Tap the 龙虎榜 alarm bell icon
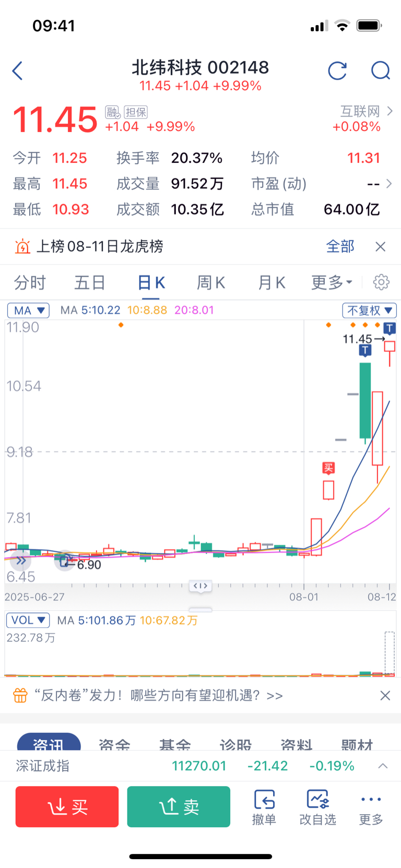The width and height of the screenshot is (401, 868). [x=22, y=246]
